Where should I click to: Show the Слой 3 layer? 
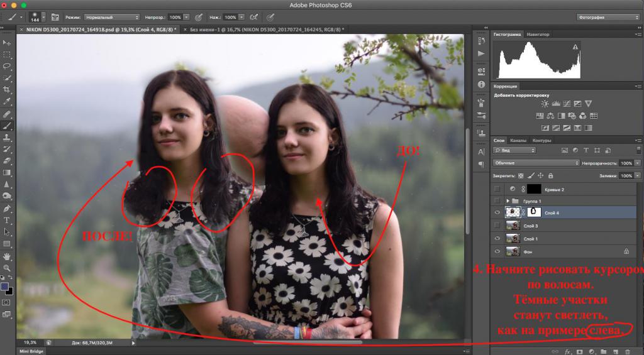click(497, 226)
